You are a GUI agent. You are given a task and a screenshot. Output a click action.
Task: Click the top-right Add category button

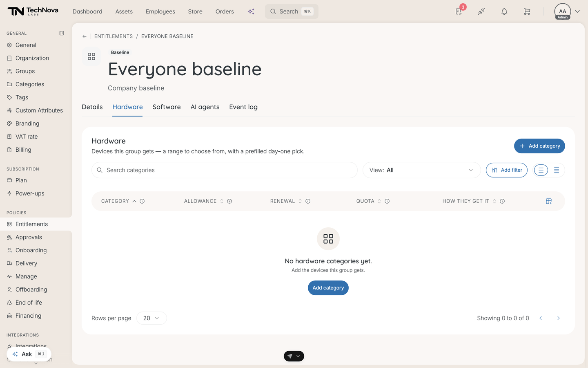(x=539, y=146)
